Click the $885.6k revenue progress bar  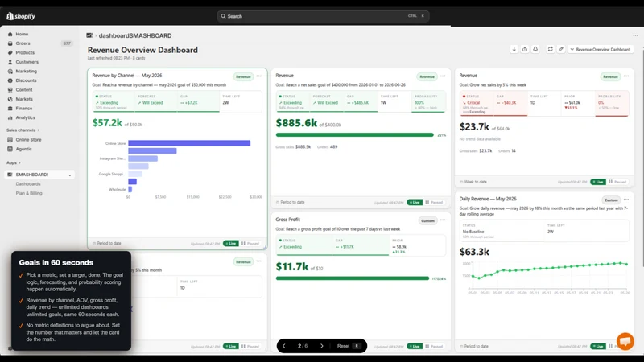(x=354, y=134)
